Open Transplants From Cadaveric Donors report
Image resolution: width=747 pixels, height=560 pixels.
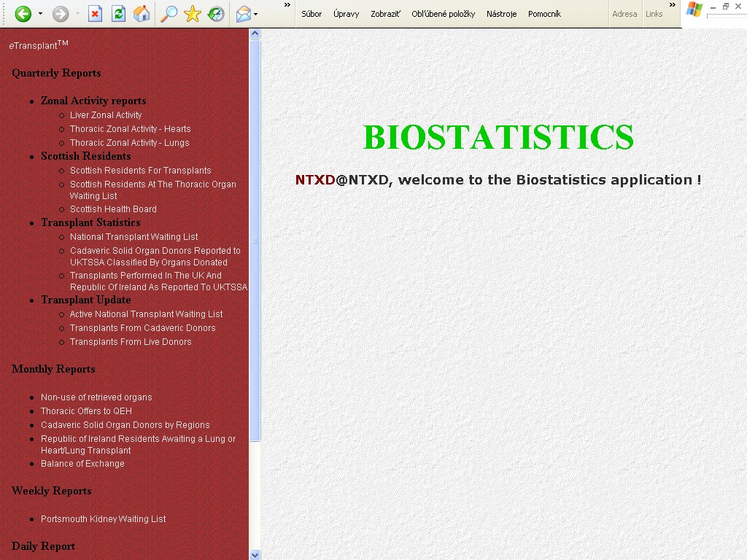142,327
